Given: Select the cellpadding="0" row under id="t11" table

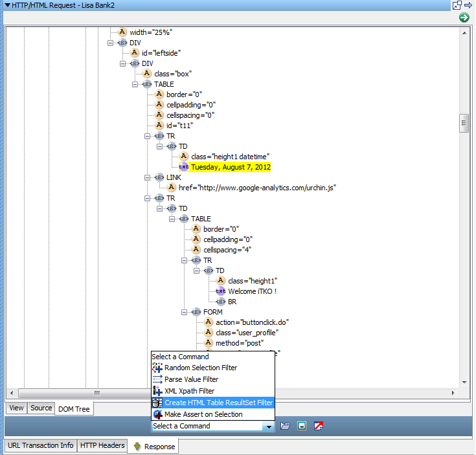Looking at the screenshot, I should coord(191,105).
